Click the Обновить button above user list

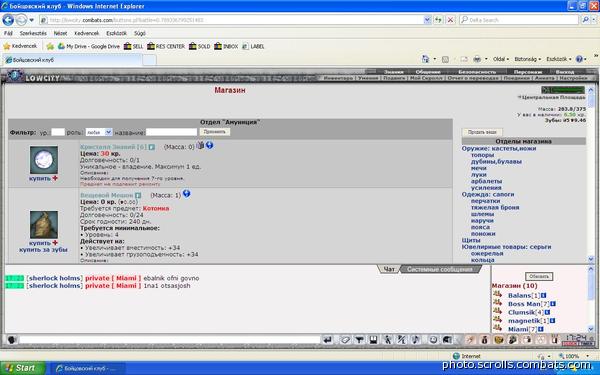[539, 276]
